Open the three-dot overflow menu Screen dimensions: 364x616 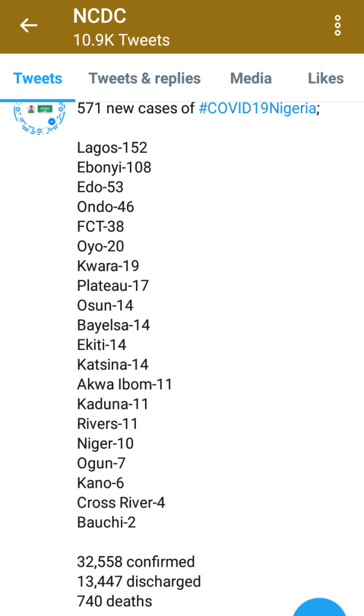[338, 26]
